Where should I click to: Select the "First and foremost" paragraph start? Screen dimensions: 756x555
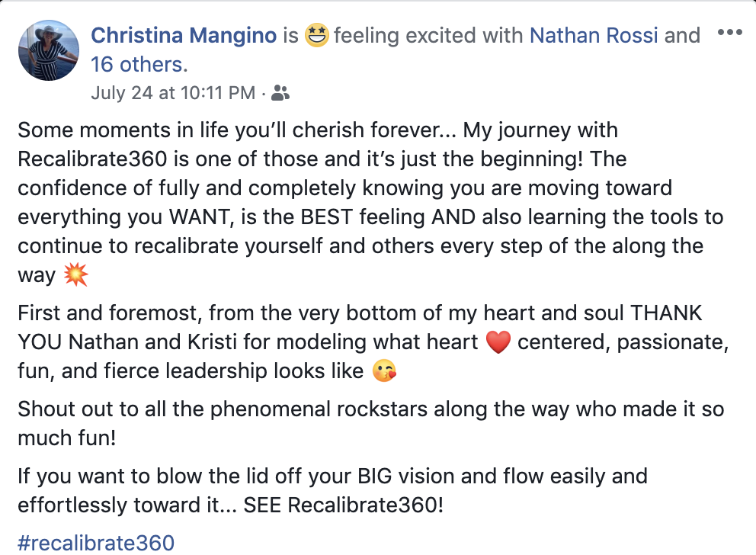pos(109,313)
